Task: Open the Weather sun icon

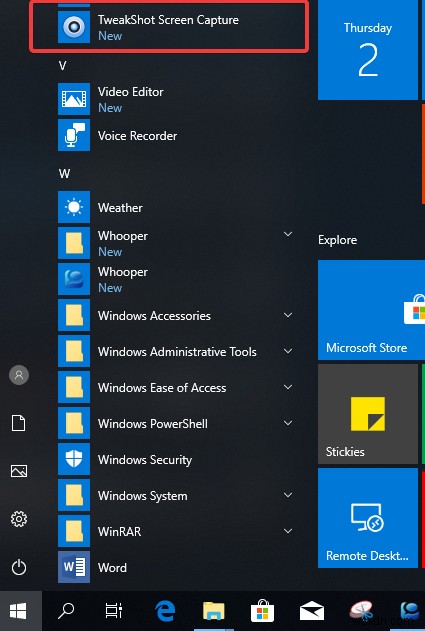Action: pos(74,207)
